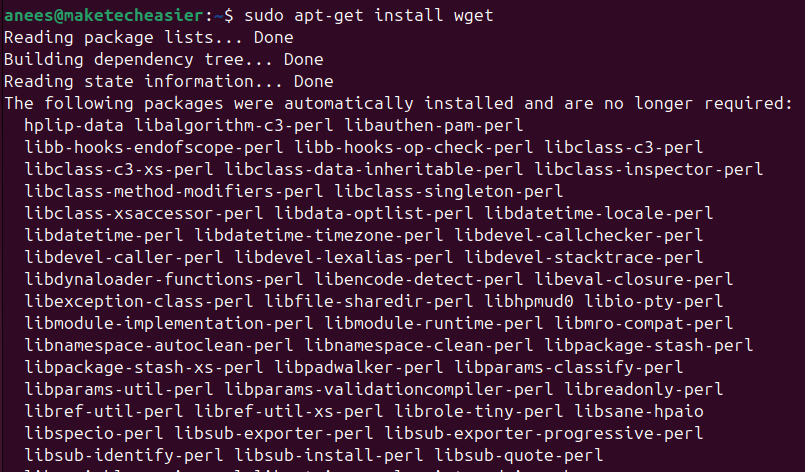Viewport: 805px width, 472px height.
Task: Click the anees@maketecheasier prompt text
Action: click(x=104, y=15)
